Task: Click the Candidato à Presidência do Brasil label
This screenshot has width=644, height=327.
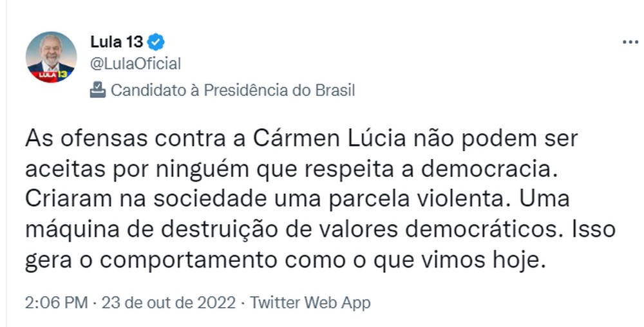Action: click(x=232, y=90)
